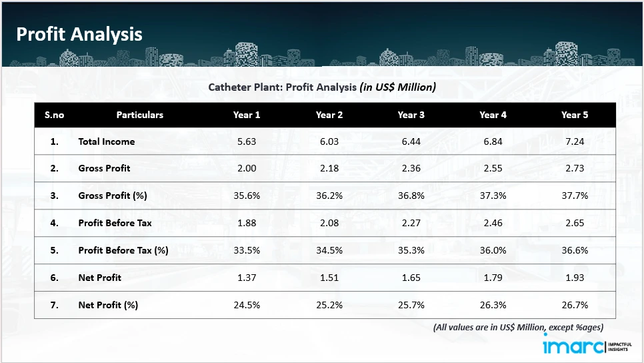Click the Year 4 Net Profit value 1.79

(493, 278)
